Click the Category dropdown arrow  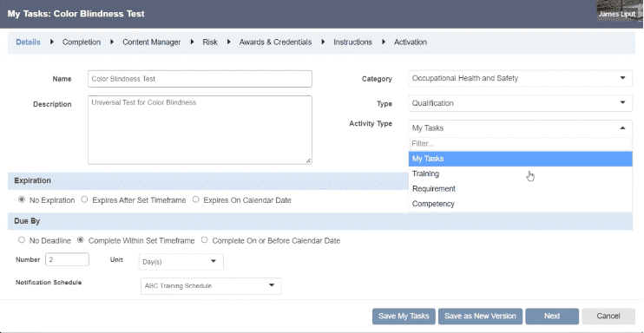[x=622, y=78]
